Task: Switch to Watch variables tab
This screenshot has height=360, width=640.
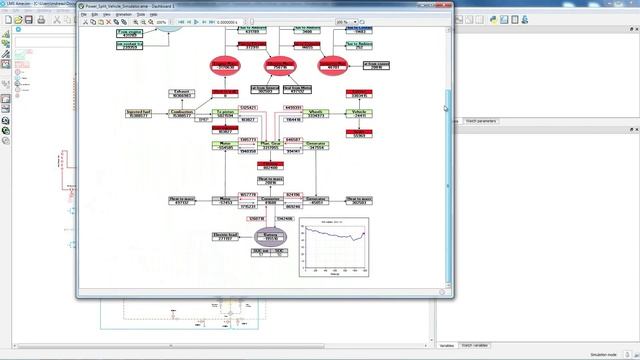Action: pyautogui.click(x=474, y=345)
